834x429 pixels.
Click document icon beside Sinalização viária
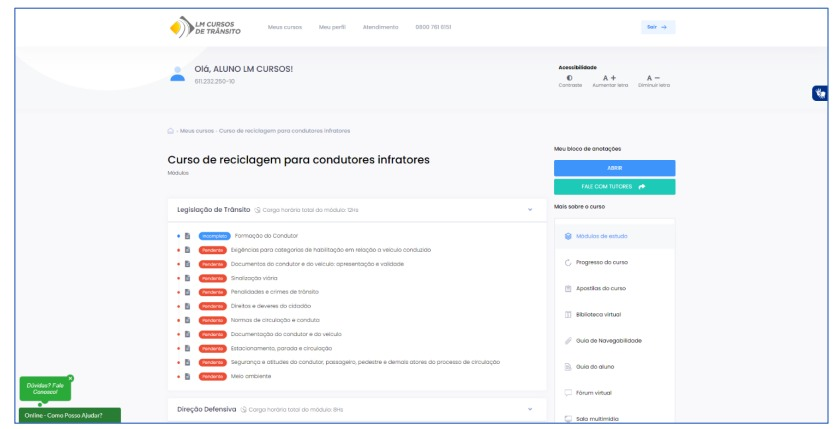187,278
